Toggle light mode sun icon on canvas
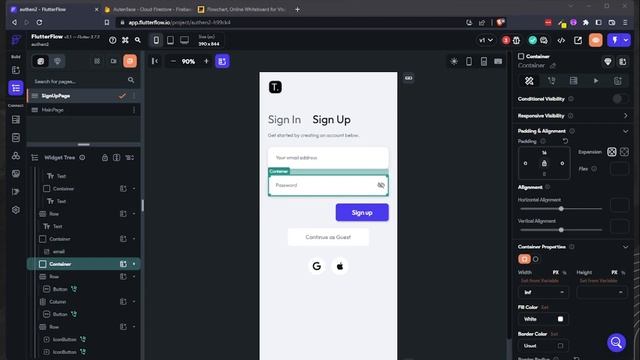640x360 pixels. point(454,62)
